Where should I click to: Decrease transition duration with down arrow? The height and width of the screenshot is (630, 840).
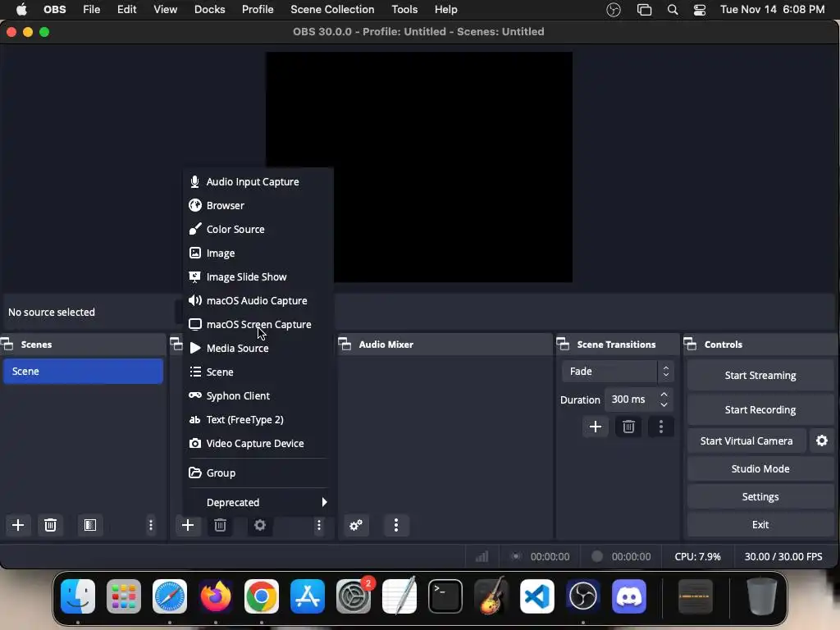664,404
